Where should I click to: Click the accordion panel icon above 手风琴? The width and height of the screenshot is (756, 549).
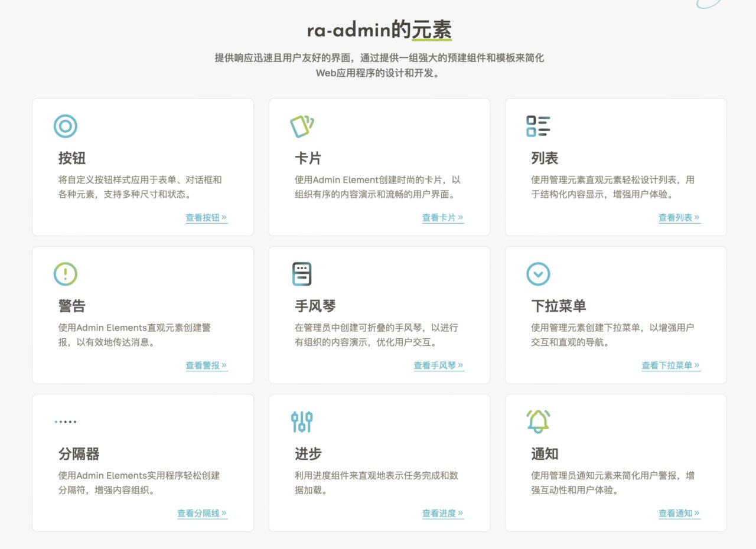(302, 274)
